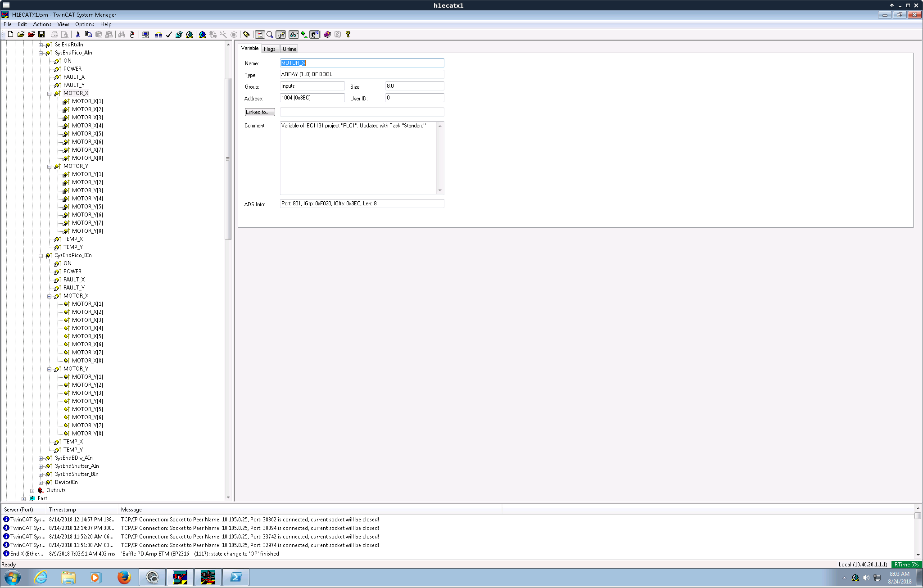Click the purple help book icon
This screenshot has height=588, width=923.
click(x=327, y=34)
